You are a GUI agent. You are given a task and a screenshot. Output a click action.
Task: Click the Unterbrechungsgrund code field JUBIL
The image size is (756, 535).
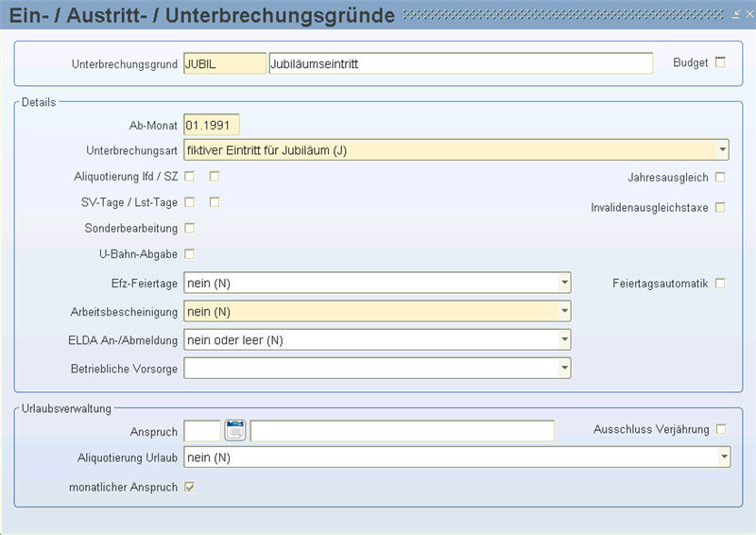coord(225,63)
